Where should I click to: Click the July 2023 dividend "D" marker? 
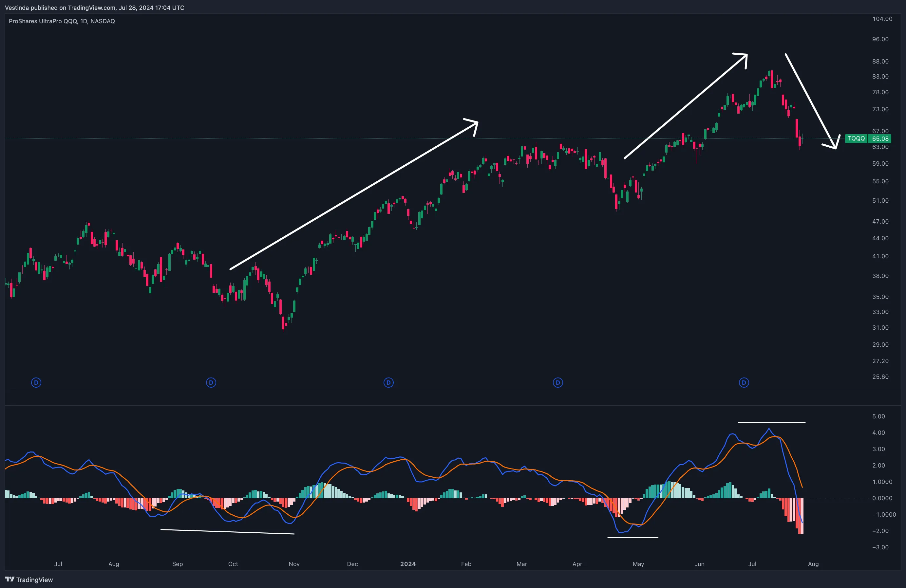[x=36, y=382]
